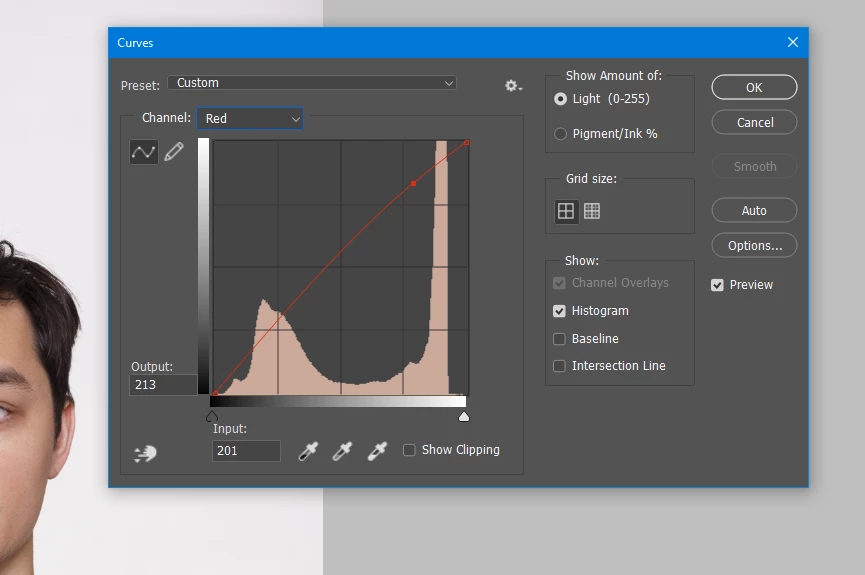Focus the Output value field showing 213
This screenshot has width=865, height=575.
coord(163,385)
